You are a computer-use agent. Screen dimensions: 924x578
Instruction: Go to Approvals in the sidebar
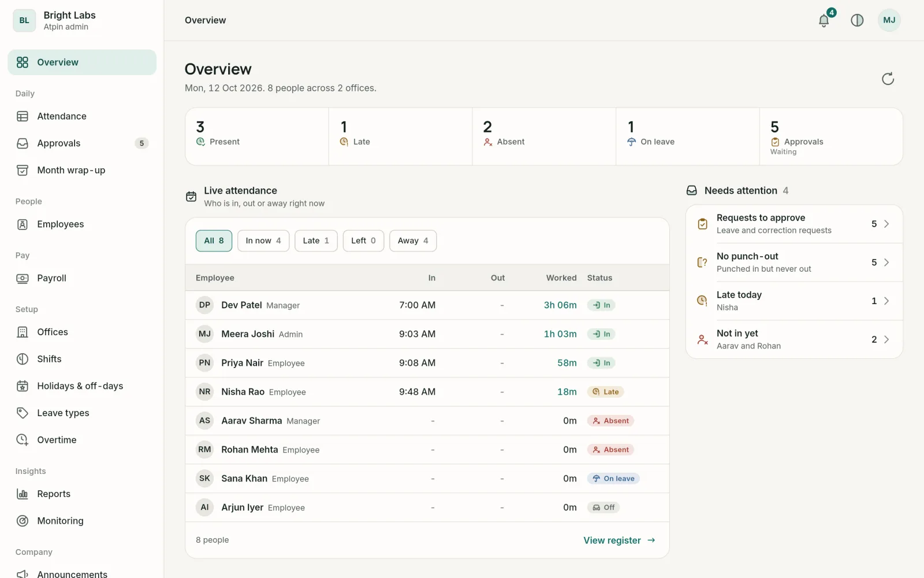pyautogui.click(x=82, y=143)
